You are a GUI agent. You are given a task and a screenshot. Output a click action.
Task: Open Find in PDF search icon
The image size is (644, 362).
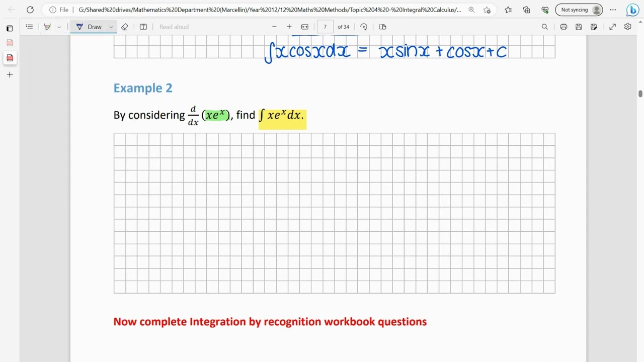pos(544,27)
